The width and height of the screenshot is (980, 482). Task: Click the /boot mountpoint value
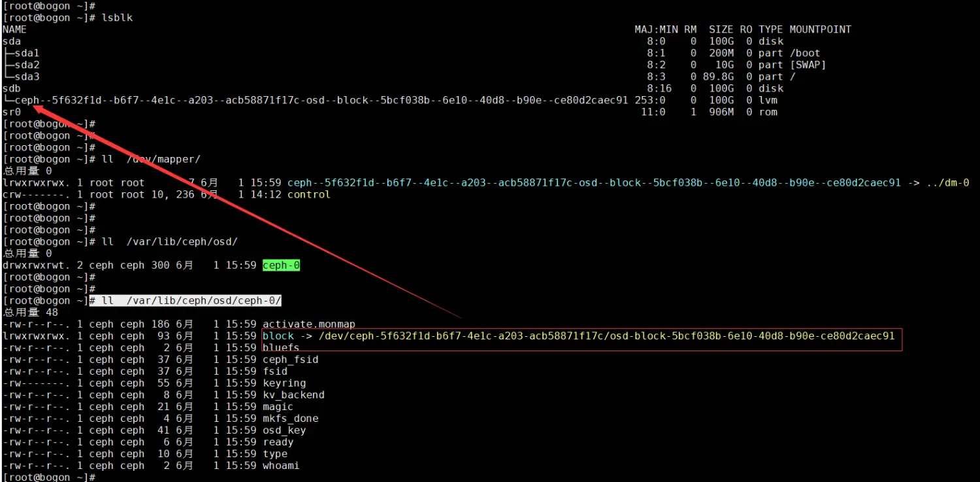(805, 53)
